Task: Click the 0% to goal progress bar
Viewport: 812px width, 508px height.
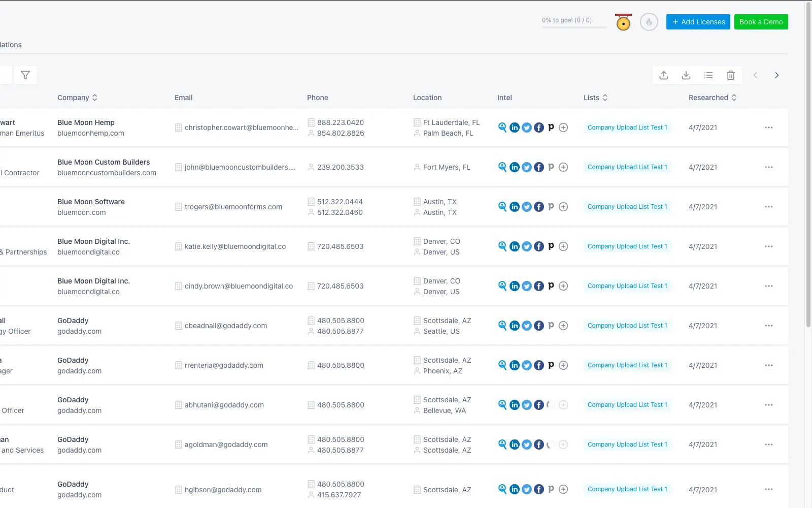Action: [574, 27]
